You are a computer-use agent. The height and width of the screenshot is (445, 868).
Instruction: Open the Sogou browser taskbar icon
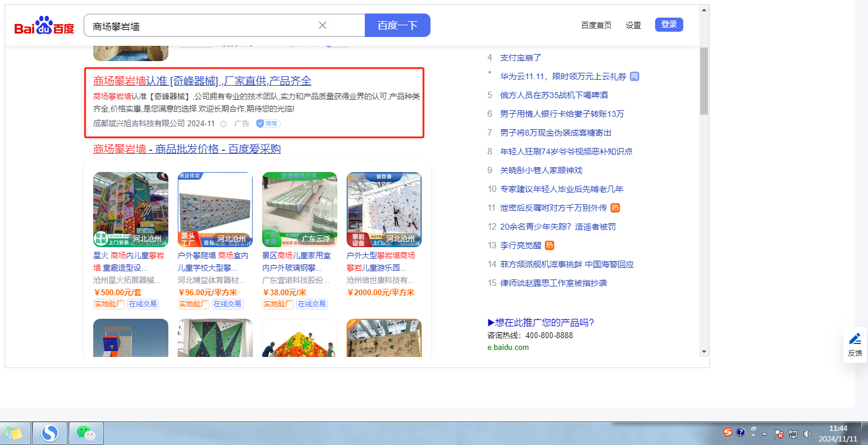pos(50,433)
